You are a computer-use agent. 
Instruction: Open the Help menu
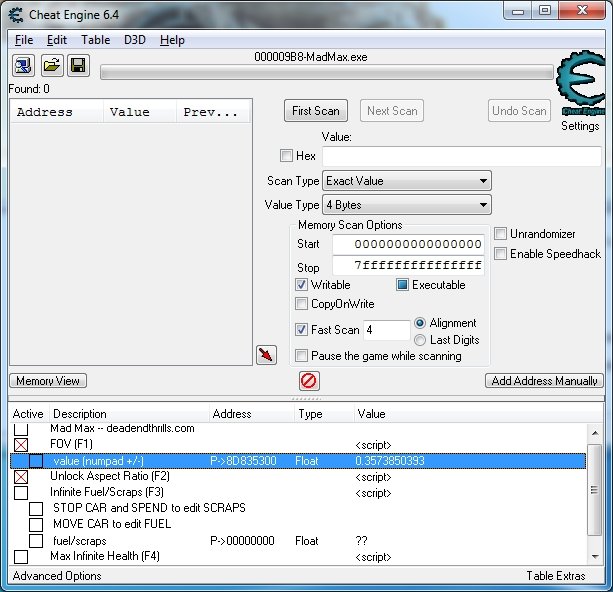pos(172,40)
